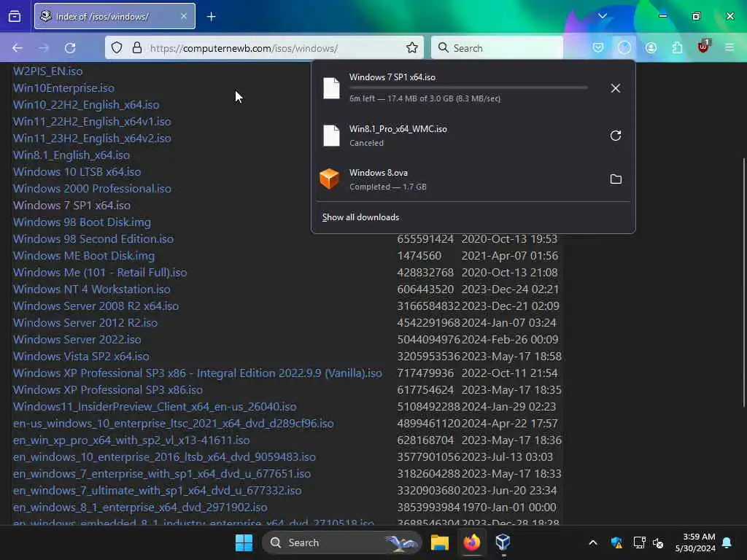Screen dimensions: 747x560
Task: Open Windows XP Professional SP3 x86.iso link
Action: click(x=108, y=389)
